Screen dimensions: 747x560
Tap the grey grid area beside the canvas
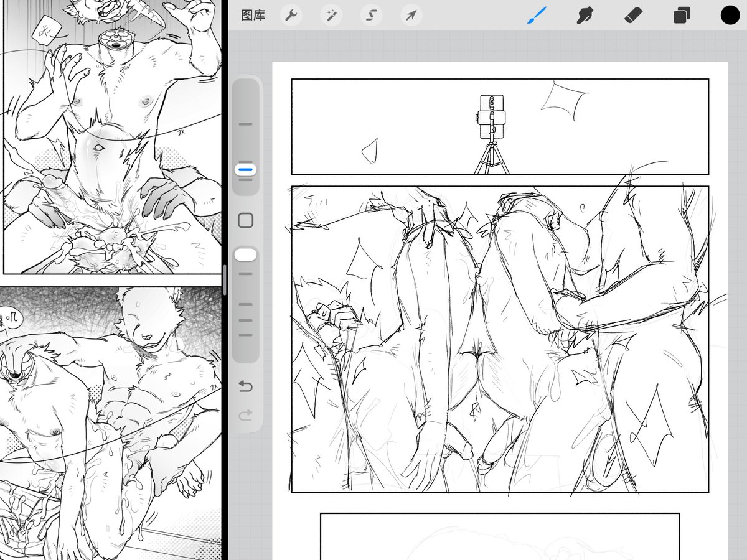(x=738, y=311)
